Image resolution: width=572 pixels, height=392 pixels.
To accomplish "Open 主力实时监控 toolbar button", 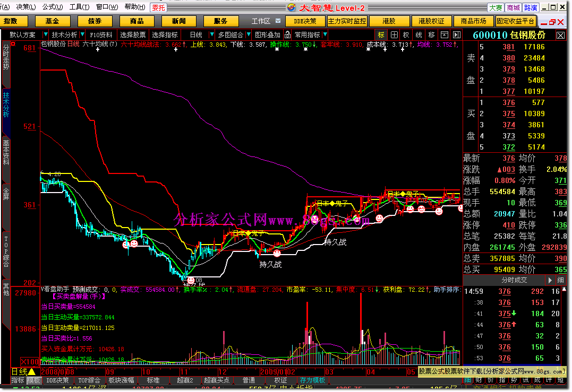I will pos(347,21).
